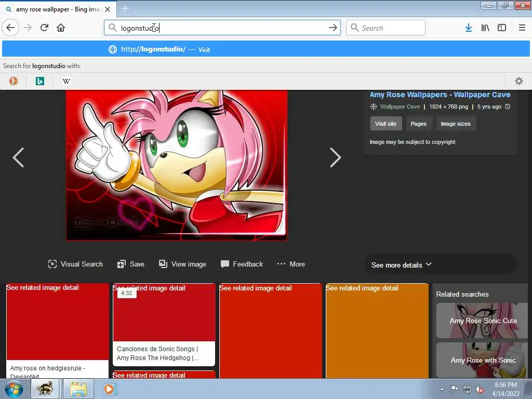The width and height of the screenshot is (532, 399).
Task: Click the main Amy Rose image
Action: pyautogui.click(x=177, y=165)
